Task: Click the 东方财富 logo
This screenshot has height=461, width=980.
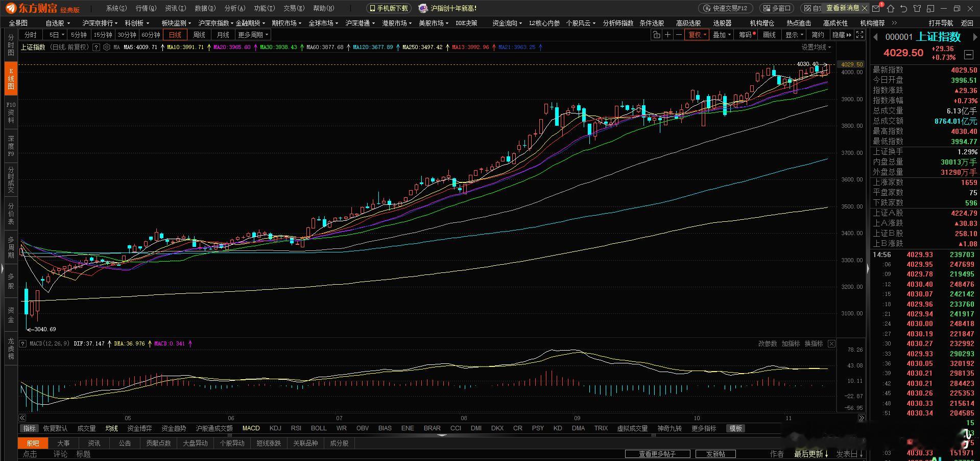Action: point(42,8)
